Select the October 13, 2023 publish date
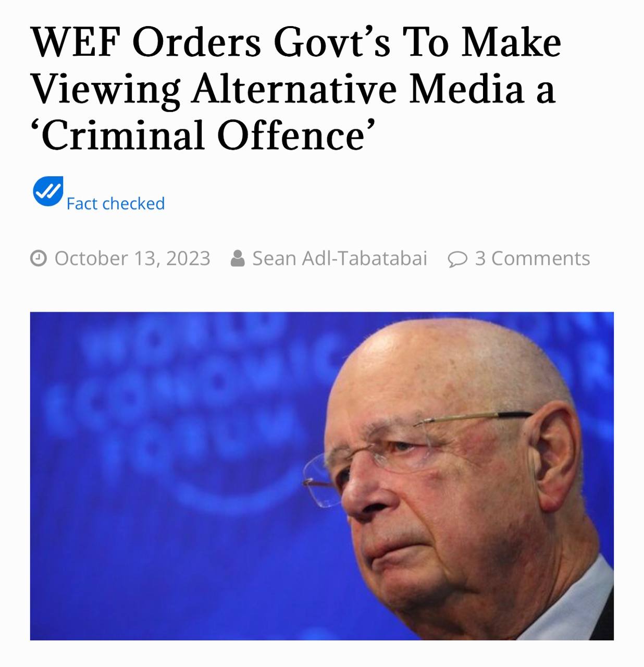This screenshot has width=644, height=667. pos(132,258)
